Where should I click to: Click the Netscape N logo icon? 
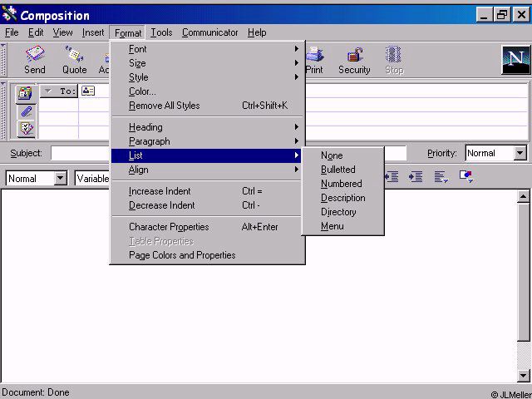(515, 60)
